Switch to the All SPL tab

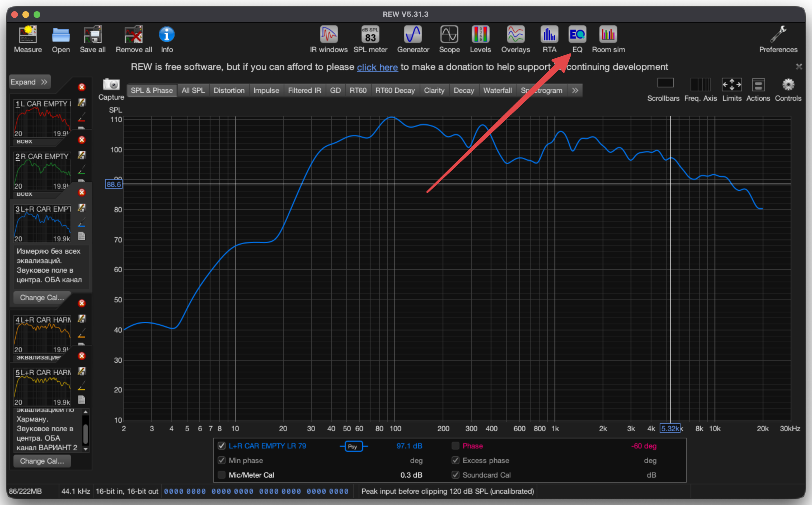(193, 90)
